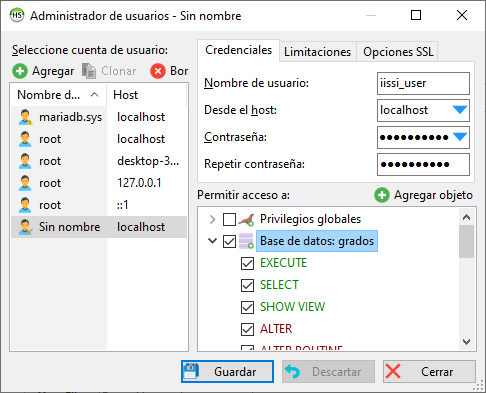486x393 pixels.
Task: Click the user icon for root at 127.0.0.1
Action: 25,183
